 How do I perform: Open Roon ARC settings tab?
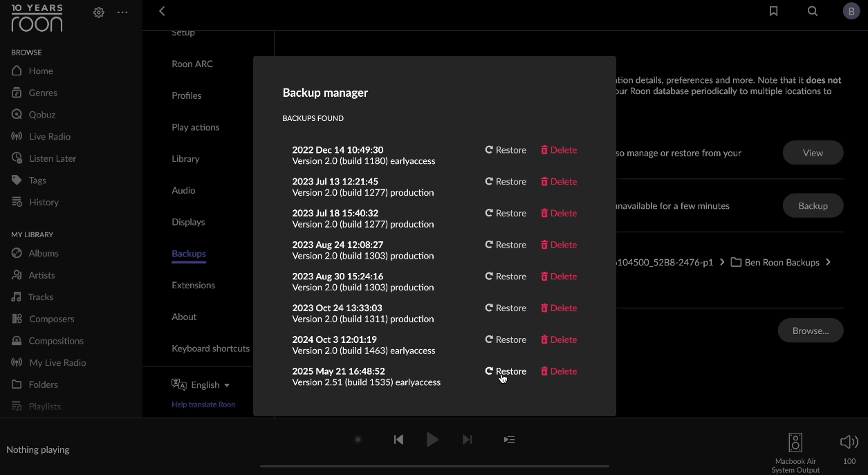click(192, 64)
